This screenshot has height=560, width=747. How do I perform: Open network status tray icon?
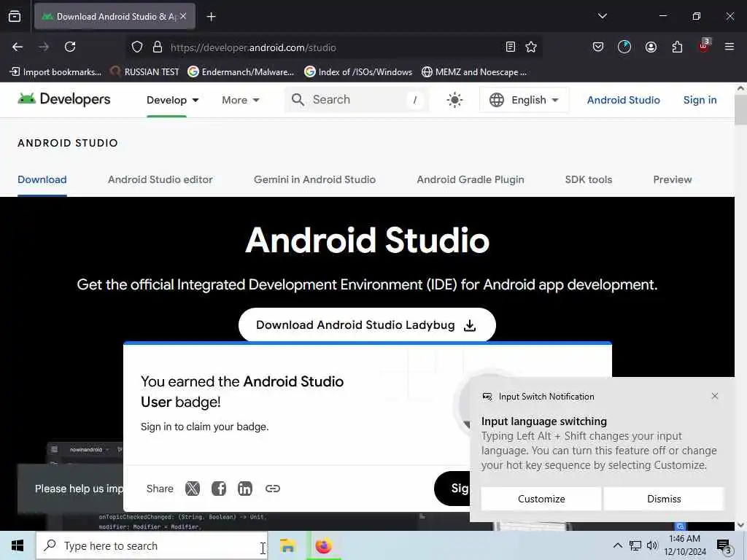(x=635, y=545)
